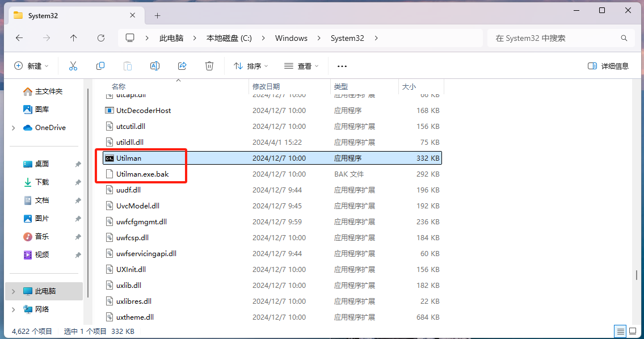Click the Rename toolbar icon

pyautogui.click(x=155, y=66)
